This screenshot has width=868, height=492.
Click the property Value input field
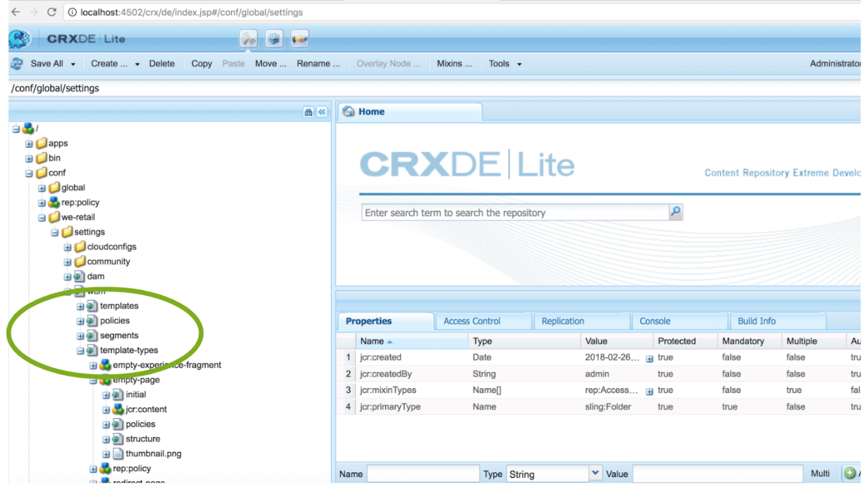pos(718,474)
